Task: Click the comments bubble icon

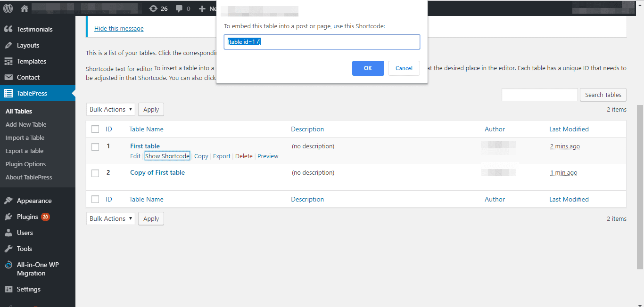Action: click(x=179, y=8)
